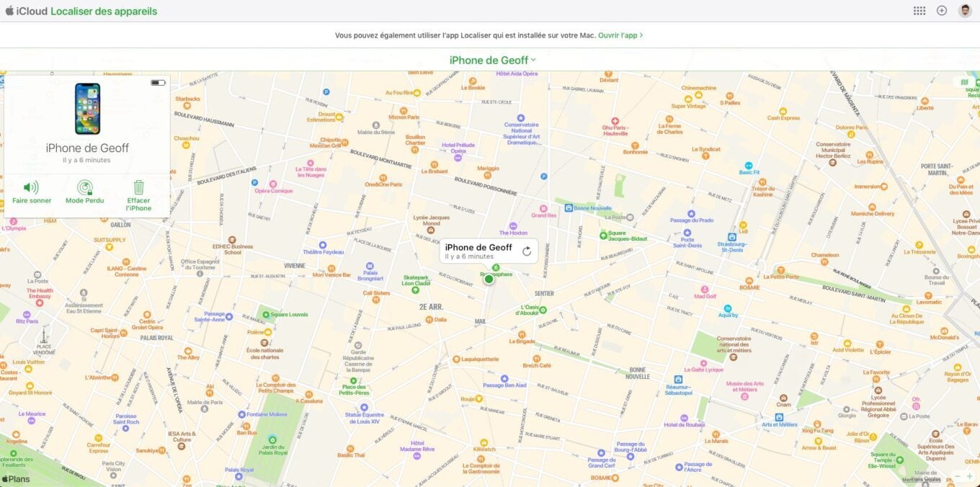Screen dimensions: 980x487
Task: Select Conservatoire National Supérieur d'Art Dramatique pin
Action: point(521,117)
